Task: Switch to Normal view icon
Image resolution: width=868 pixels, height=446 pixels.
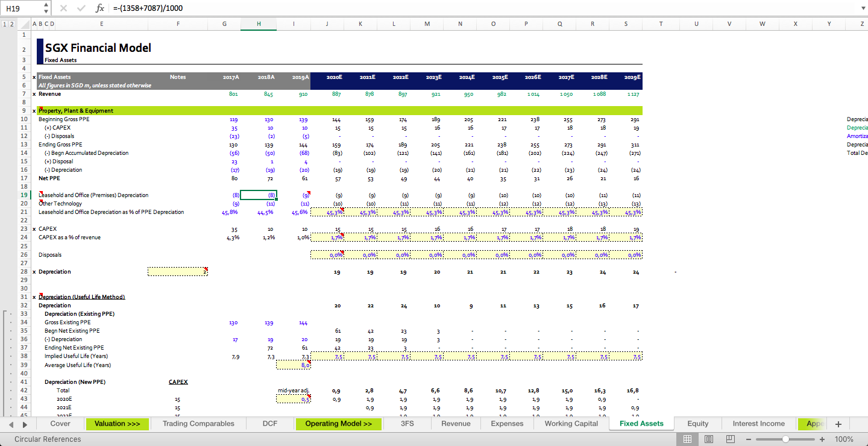Action: pos(687,439)
